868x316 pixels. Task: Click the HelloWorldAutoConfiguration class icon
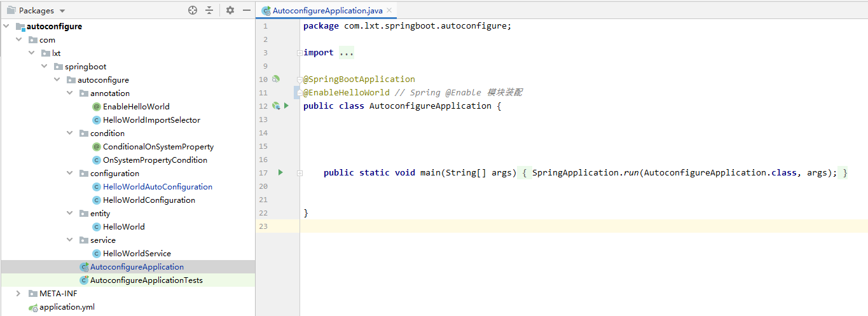point(97,186)
